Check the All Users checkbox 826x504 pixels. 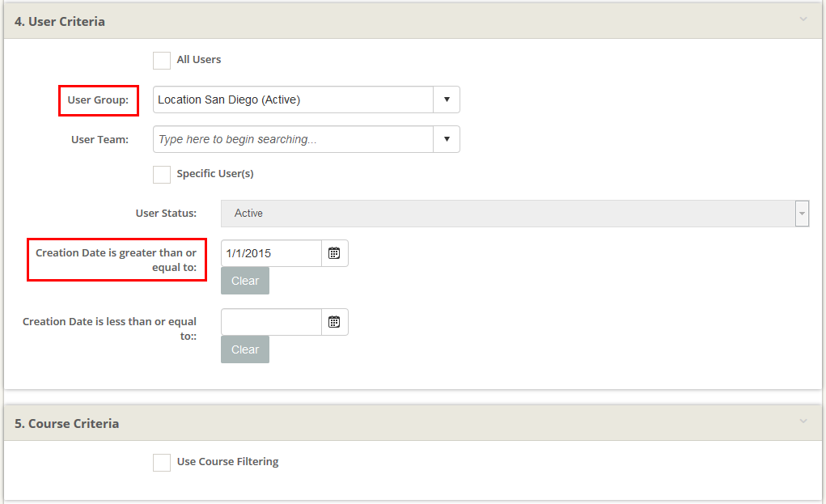[162, 61]
